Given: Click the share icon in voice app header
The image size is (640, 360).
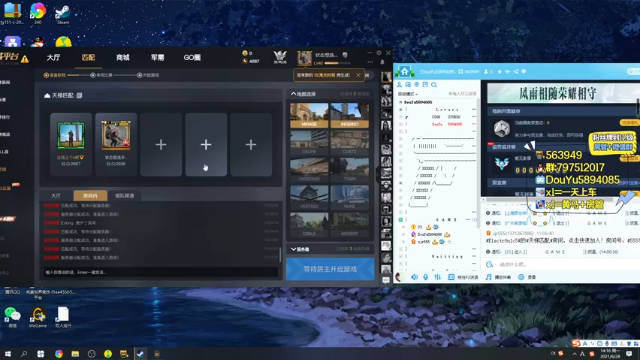Looking at the screenshot, I should (x=516, y=71).
